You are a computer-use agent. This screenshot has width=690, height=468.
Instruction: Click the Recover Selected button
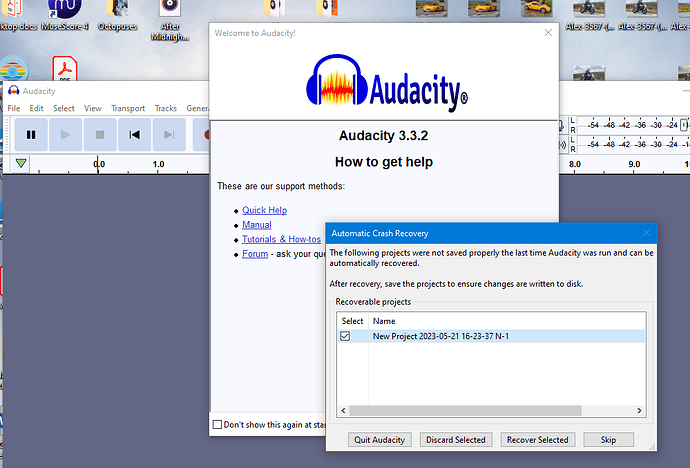coord(538,440)
